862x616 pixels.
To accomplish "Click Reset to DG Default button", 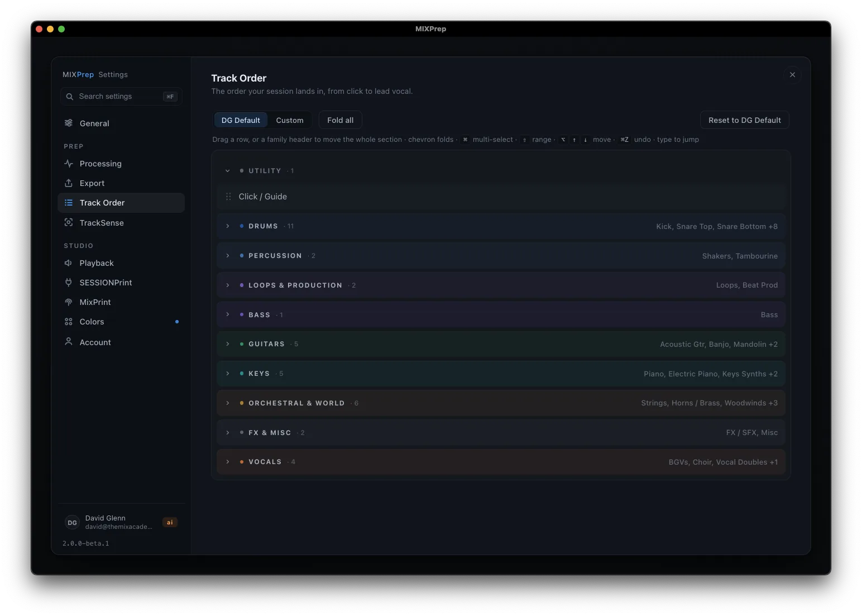I will 745,120.
